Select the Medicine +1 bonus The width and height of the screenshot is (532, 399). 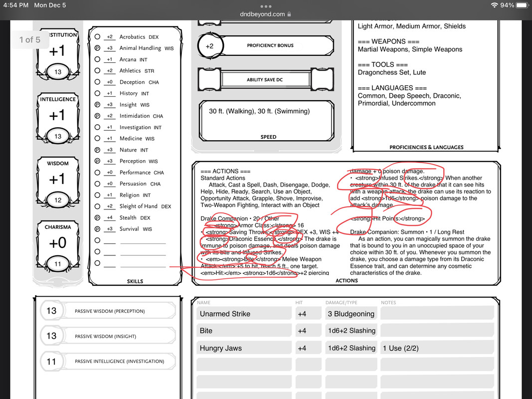(x=110, y=139)
